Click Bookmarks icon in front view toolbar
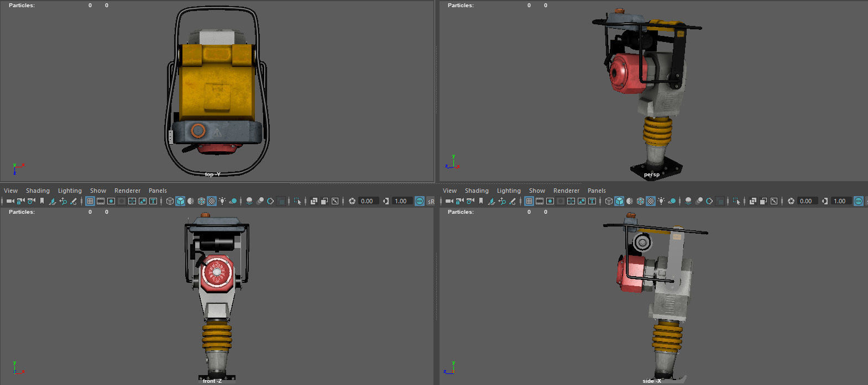The width and height of the screenshot is (868, 385). click(42, 201)
